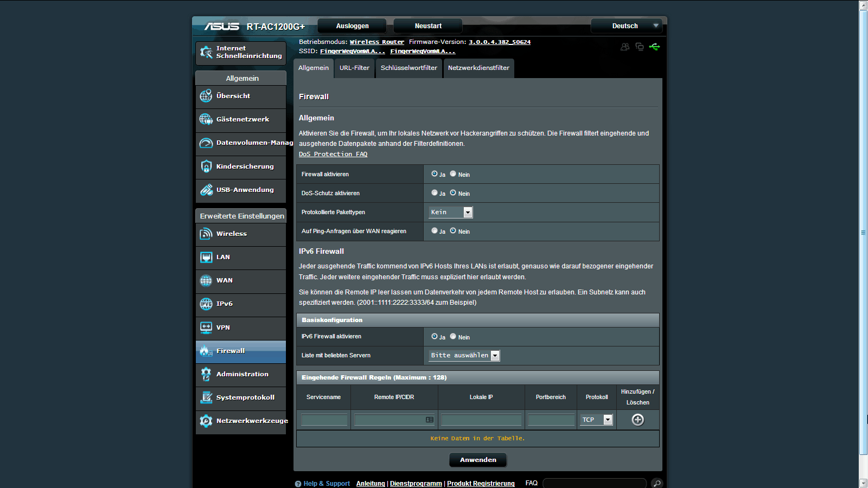Viewport: 868px width, 488px height.
Task: Switch to the Netzwerkdienstfilter tab
Action: [x=478, y=68]
